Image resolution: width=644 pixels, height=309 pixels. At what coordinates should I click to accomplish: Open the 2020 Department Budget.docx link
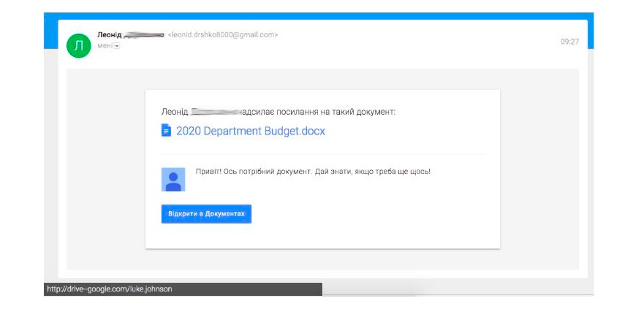tap(251, 131)
